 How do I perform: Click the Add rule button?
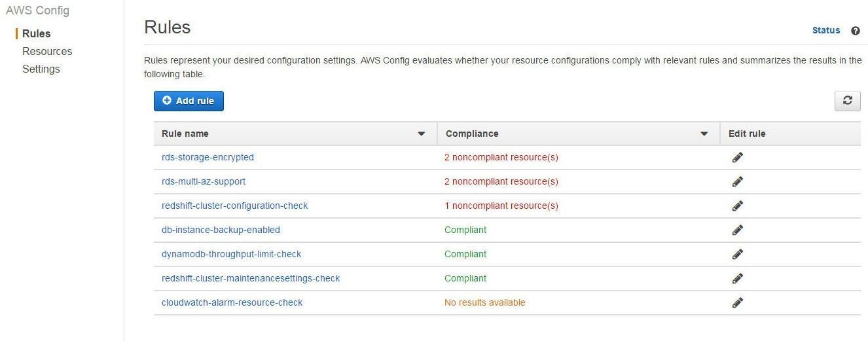pyautogui.click(x=189, y=101)
